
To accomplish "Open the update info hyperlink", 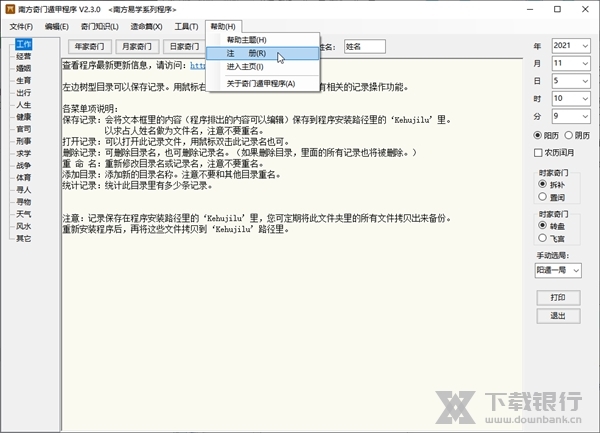I will [x=198, y=65].
